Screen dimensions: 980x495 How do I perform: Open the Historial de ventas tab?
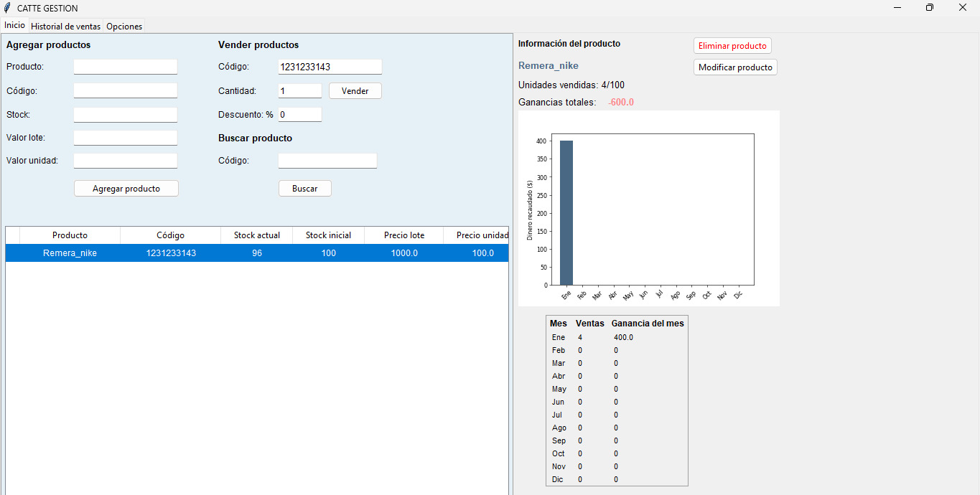point(65,26)
